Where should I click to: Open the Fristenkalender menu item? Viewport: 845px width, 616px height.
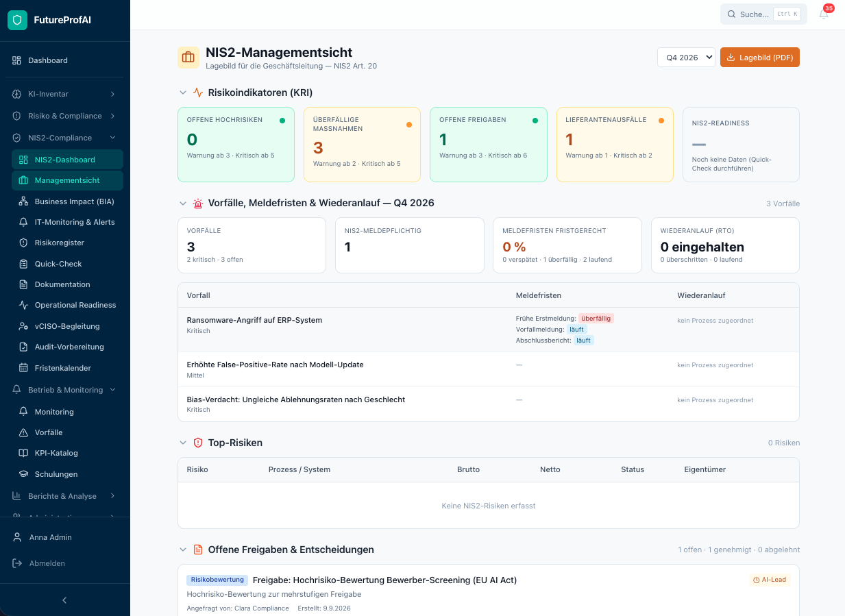(x=67, y=368)
